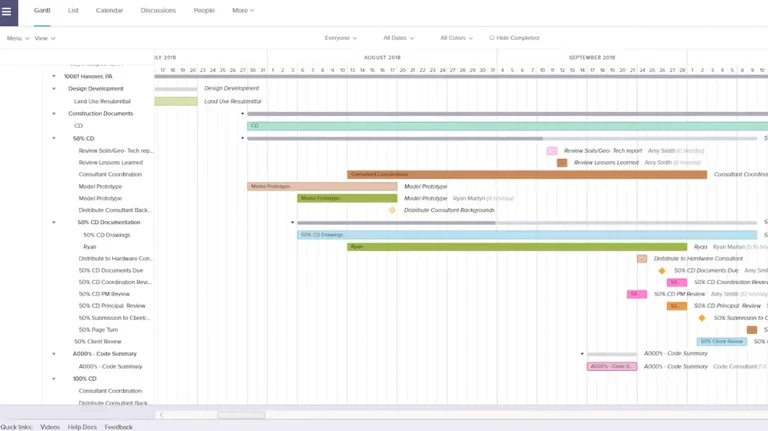Click the Distribute to Hardware Consultant bar
Viewport: 768px width, 431px height.
tap(642, 259)
